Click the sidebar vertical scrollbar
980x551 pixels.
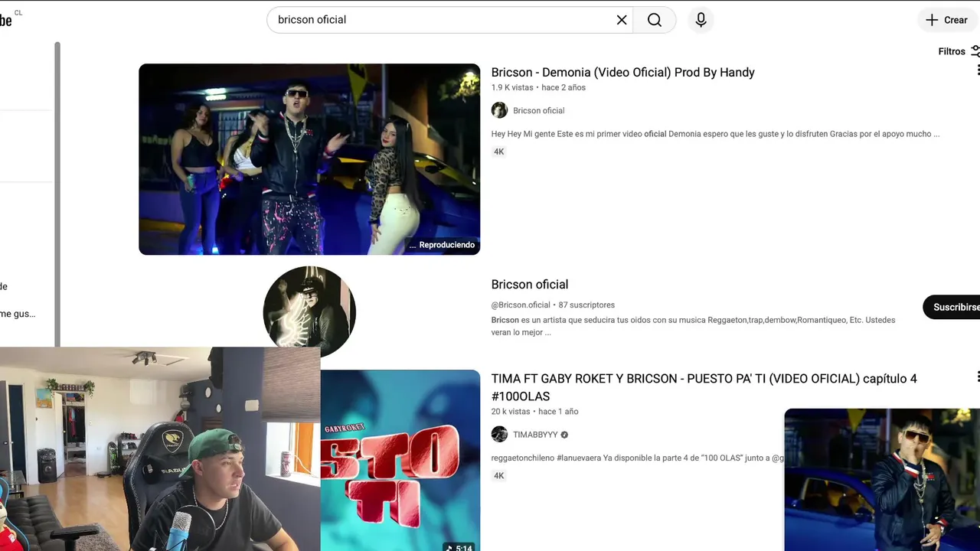click(x=57, y=195)
